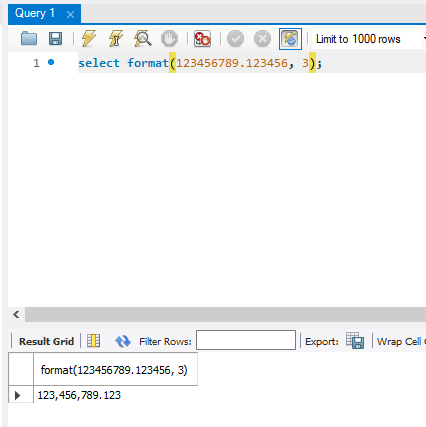Screen dimensions: 426x427
Task: Commit transaction checkmark icon
Action: click(235, 39)
